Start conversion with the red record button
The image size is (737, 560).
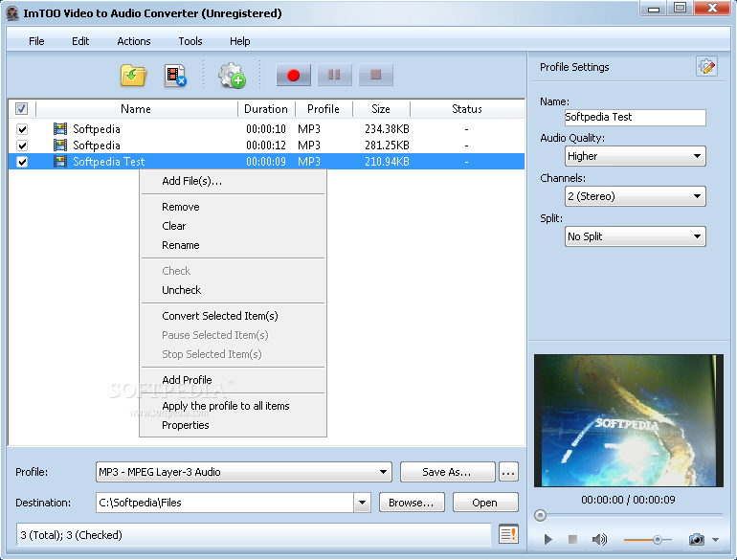click(x=293, y=76)
